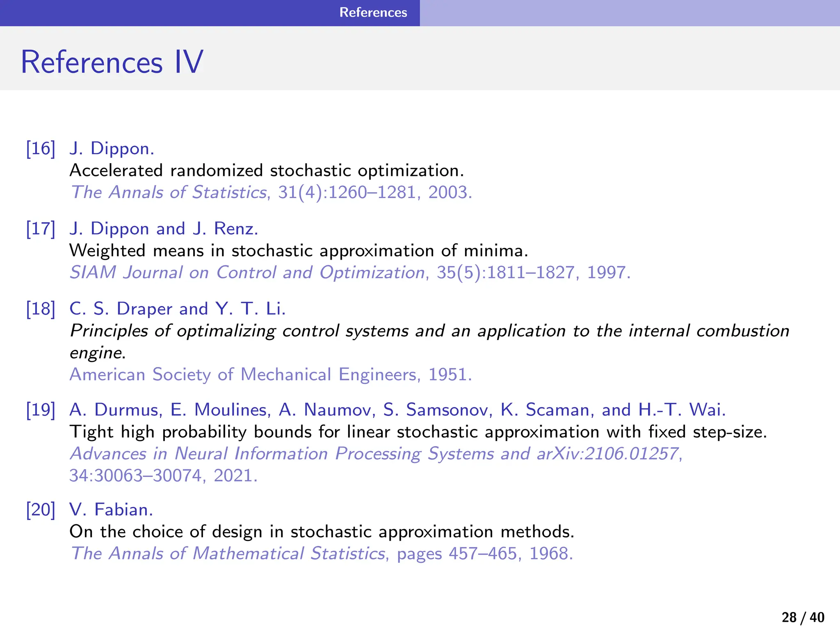Click citation label [16]

41,148
